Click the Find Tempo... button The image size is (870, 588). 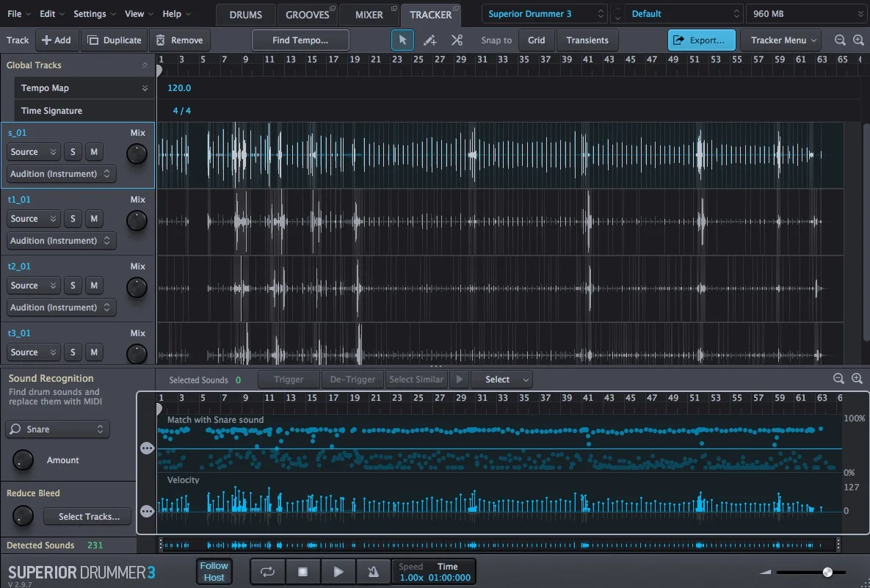tap(300, 40)
